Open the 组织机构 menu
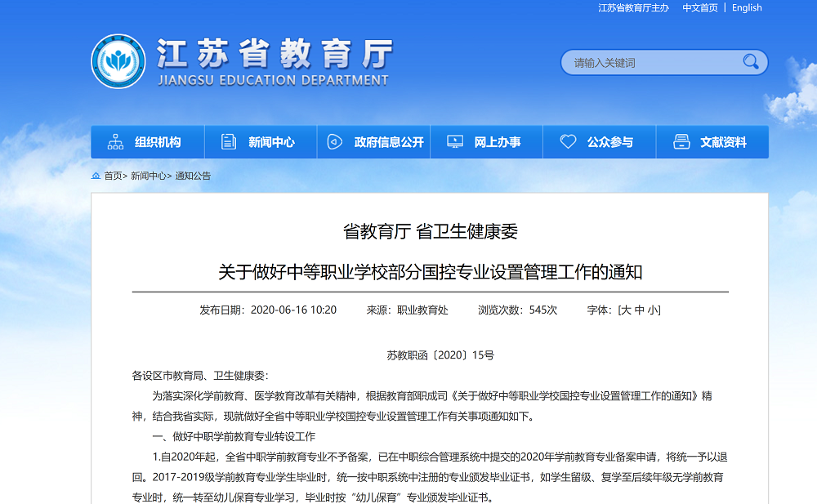The width and height of the screenshot is (817, 504). (x=147, y=142)
